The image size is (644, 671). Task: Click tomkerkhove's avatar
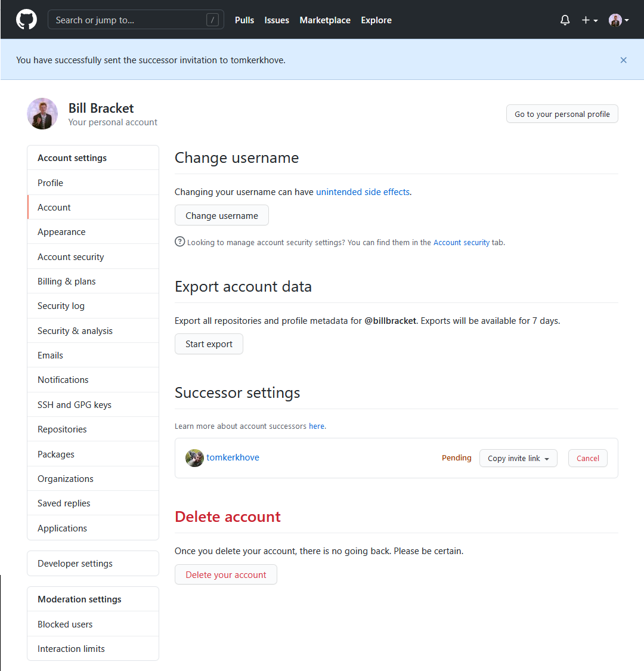click(194, 458)
